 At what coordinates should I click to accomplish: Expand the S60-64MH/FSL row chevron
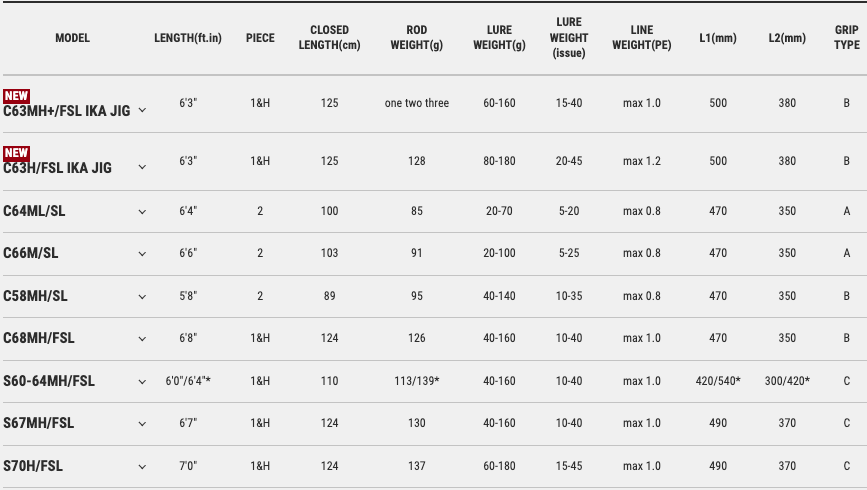coord(142,382)
